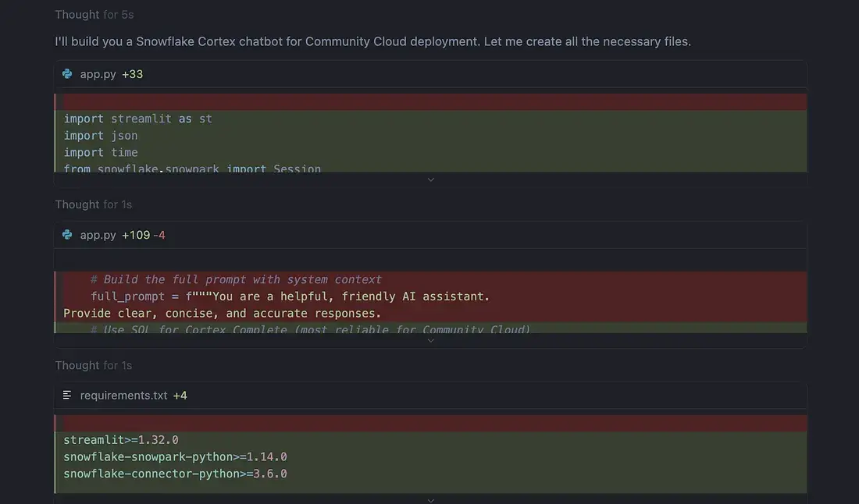
Task: Click the snowflake-connector-python requirement line
Action: point(175,474)
